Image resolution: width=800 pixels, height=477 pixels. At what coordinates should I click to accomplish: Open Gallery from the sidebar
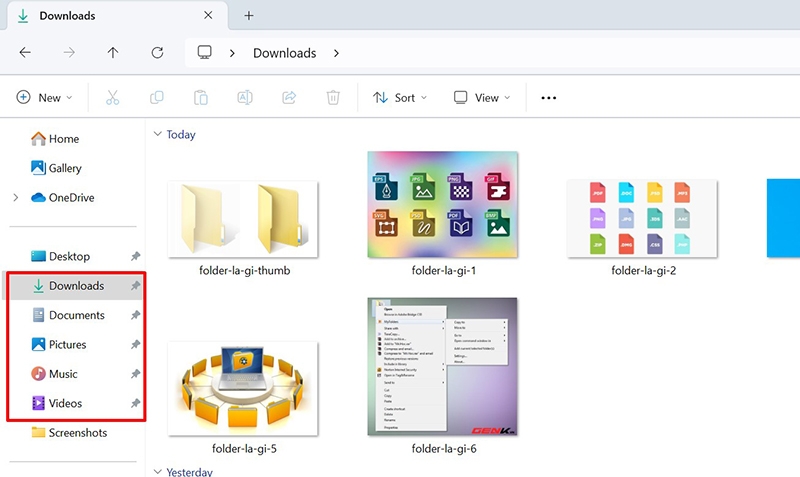coord(65,168)
